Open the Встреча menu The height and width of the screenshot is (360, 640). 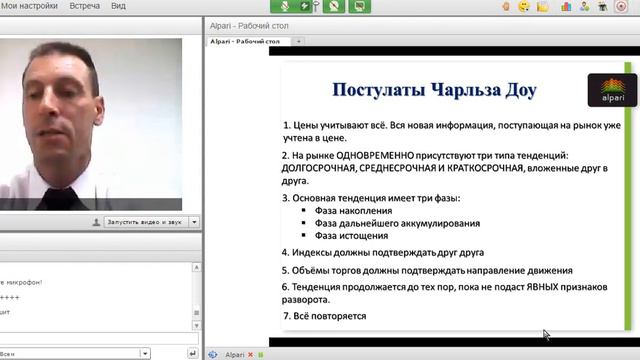pos(84,6)
